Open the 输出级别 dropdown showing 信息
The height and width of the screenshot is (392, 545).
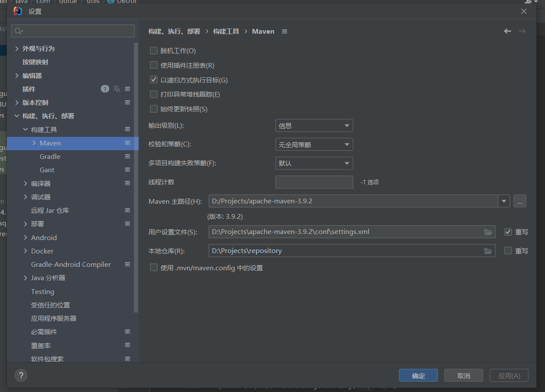pos(314,126)
